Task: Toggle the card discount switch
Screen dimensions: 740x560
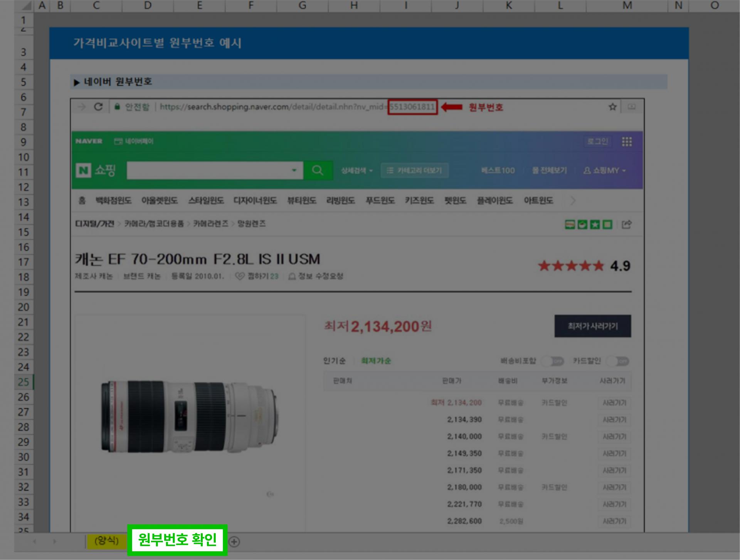Action: [x=618, y=361]
